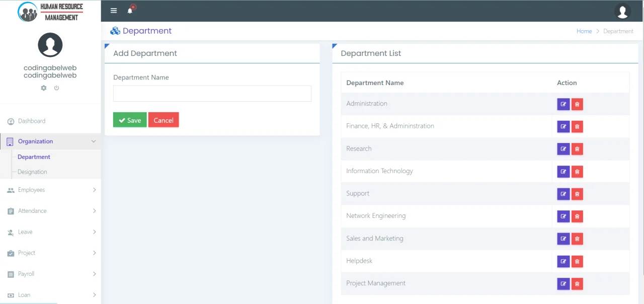Viewport: 644px width, 304px height.
Task: Expand the Attendance menu
Action: coord(50,211)
